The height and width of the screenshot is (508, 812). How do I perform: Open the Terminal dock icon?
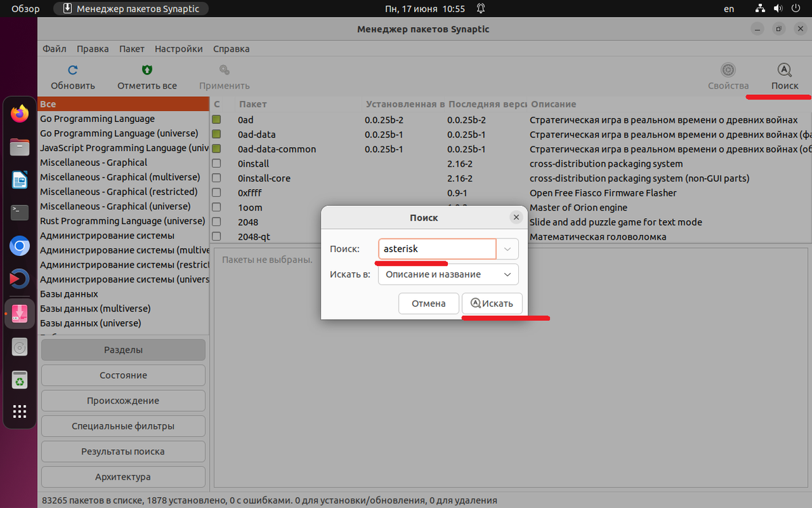coord(20,213)
